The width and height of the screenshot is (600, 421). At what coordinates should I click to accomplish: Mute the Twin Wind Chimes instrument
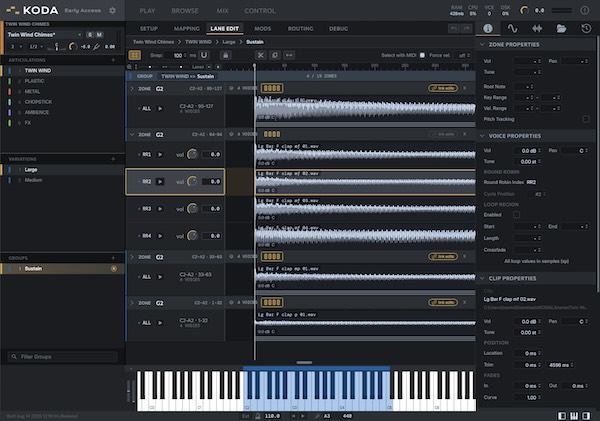pyautogui.click(x=99, y=35)
